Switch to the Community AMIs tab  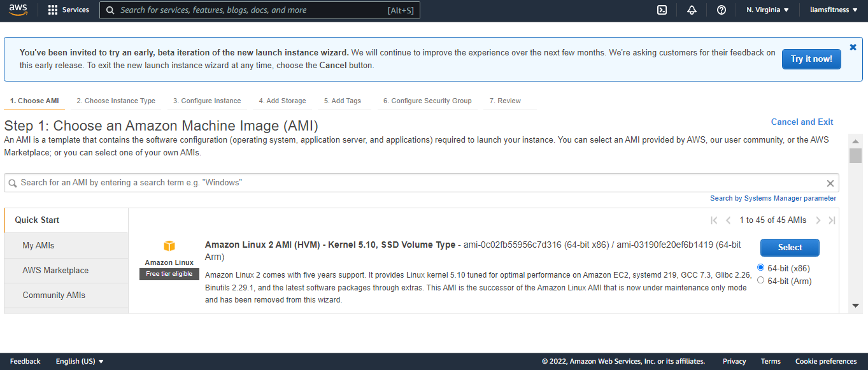(x=54, y=295)
